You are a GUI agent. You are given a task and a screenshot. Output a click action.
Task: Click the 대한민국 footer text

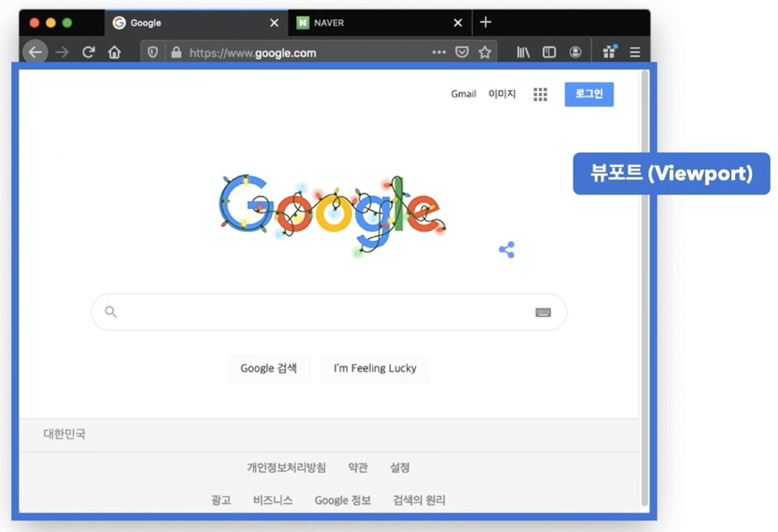[x=65, y=435]
